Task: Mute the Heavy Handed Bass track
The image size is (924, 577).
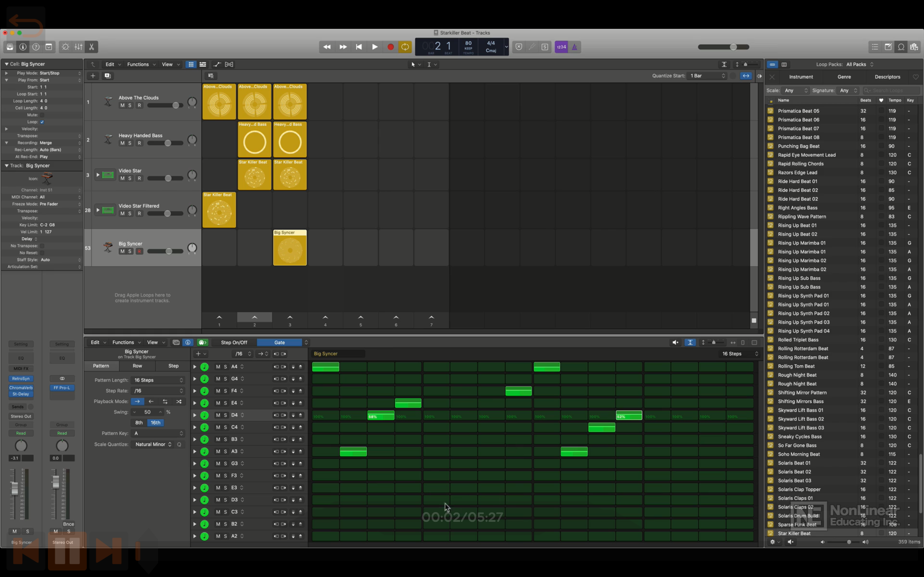Action: (122, 143)
